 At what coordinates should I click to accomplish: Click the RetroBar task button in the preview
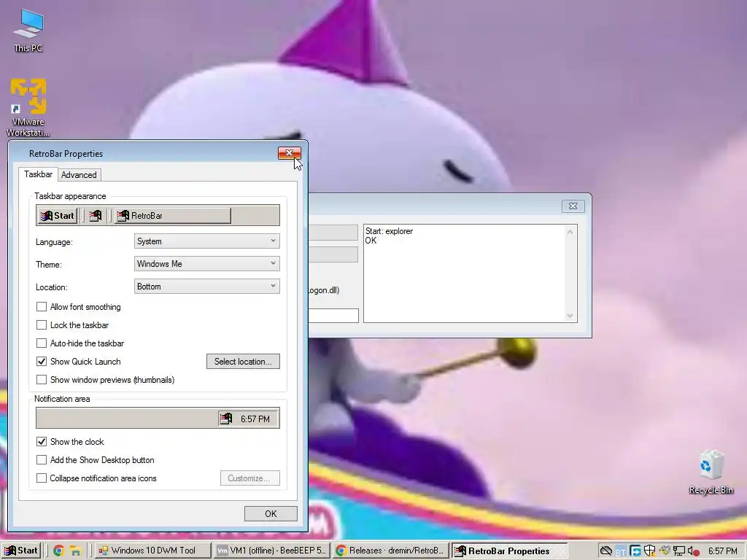point(172,216)
